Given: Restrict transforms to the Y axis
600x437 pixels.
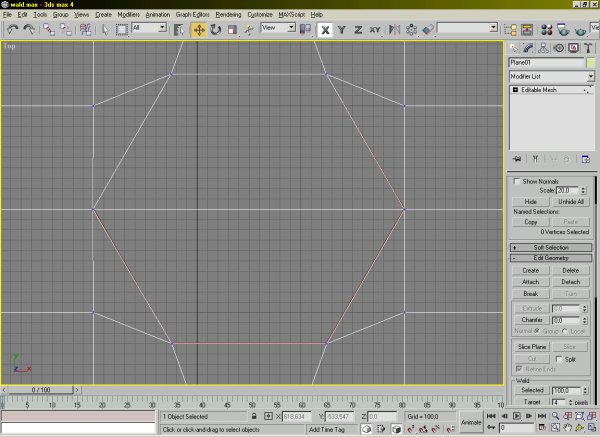Looking at the screenshot, I should click(x=341, y=30).
